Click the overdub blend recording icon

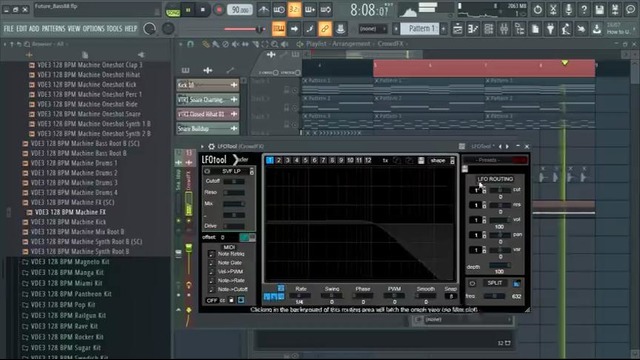pyautogui.click(x=310, y=9)
